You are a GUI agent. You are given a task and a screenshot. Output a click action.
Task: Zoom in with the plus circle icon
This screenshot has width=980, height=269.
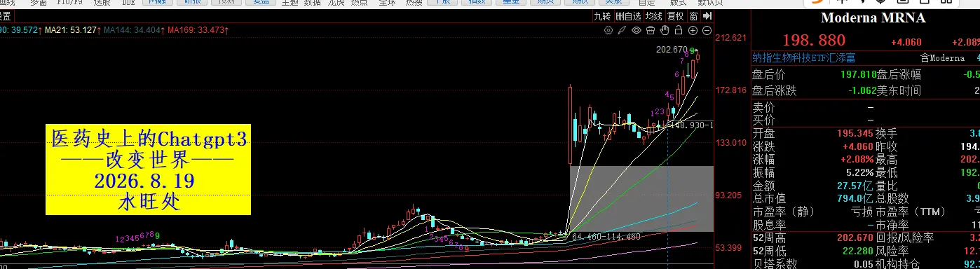coord(693,30)
